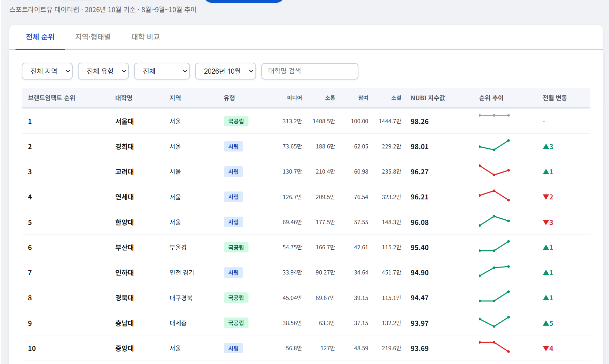Click the rank trend sparkline for 연세대
The image size is (609, 364).
[494, 195]
